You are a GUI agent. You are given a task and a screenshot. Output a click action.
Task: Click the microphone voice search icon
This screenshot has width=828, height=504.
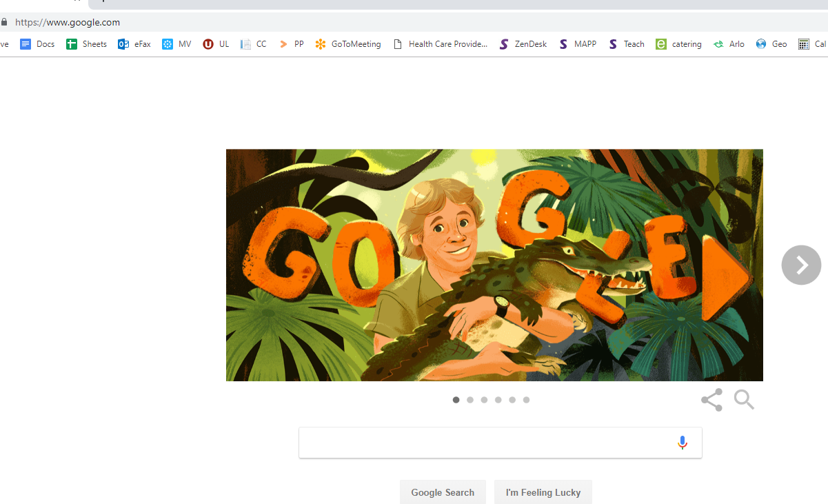coord(683,443)
